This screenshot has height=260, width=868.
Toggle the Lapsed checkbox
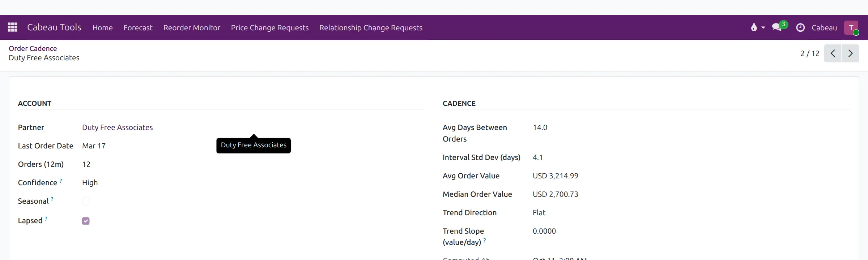coord(86,221)
